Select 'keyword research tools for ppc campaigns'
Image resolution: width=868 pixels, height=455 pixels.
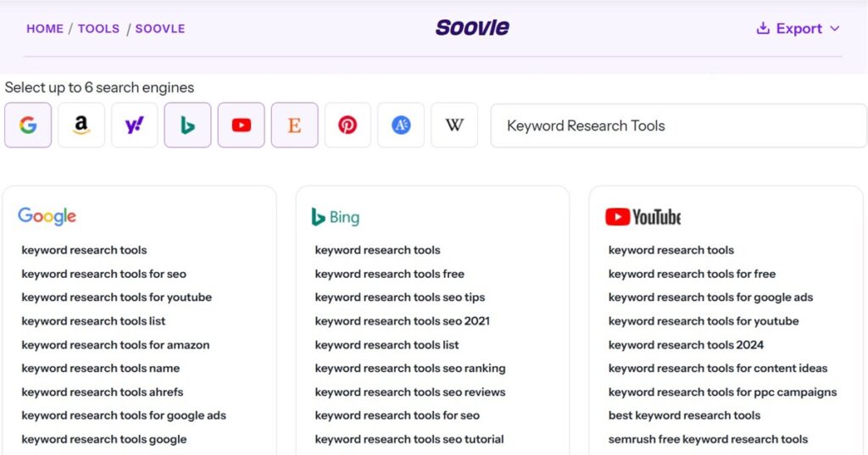(722, 392)
